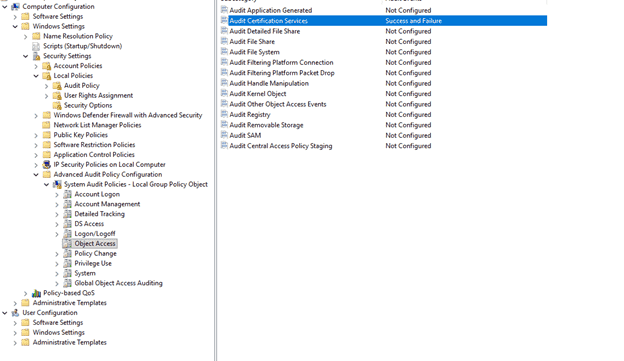The width and height of the screenshot is (624, 361).
Task: Click Not Configured beside Audit File System
Action: click(x=408, y=52)
